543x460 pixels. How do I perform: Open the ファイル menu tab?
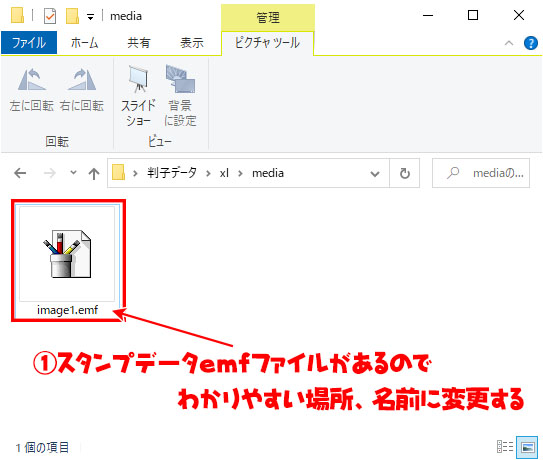click(29, 43)
